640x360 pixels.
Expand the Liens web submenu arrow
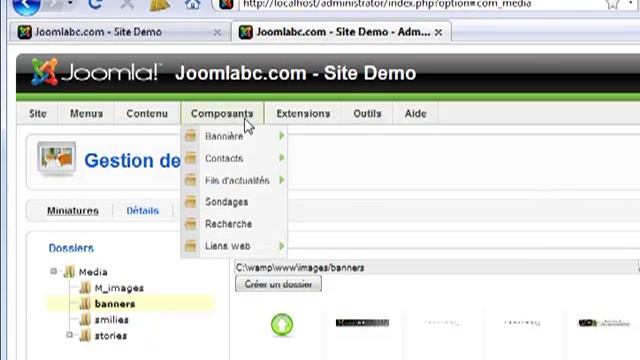[x=281, y=246]
